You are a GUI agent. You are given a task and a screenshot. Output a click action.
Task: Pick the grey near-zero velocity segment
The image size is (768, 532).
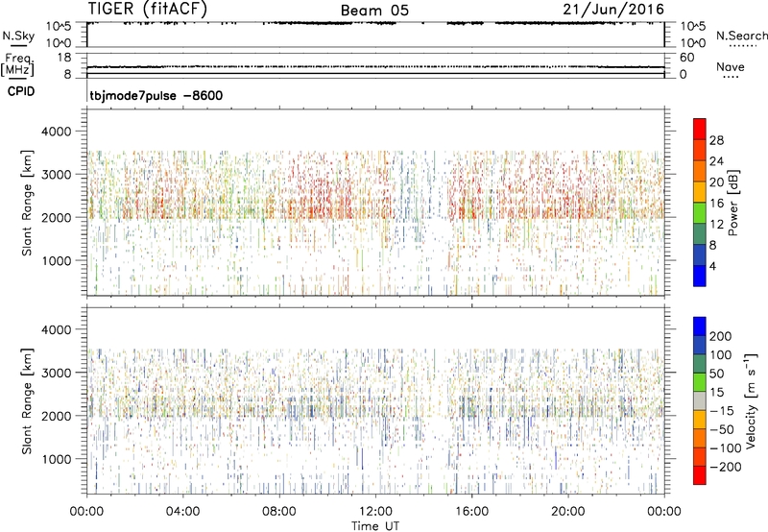(x=700, y=400)
